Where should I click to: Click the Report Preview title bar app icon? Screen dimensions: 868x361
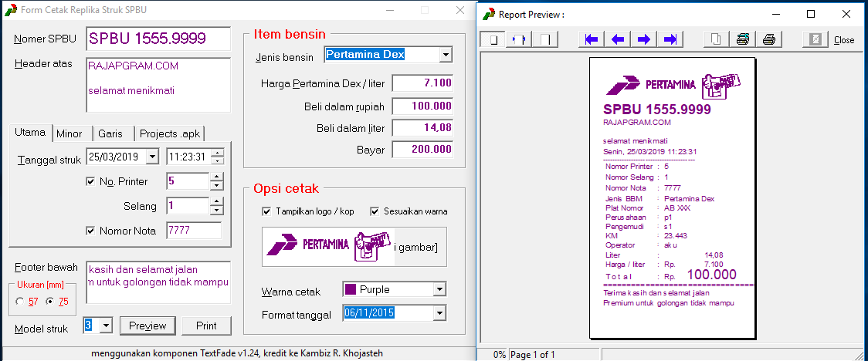point(488,15)
